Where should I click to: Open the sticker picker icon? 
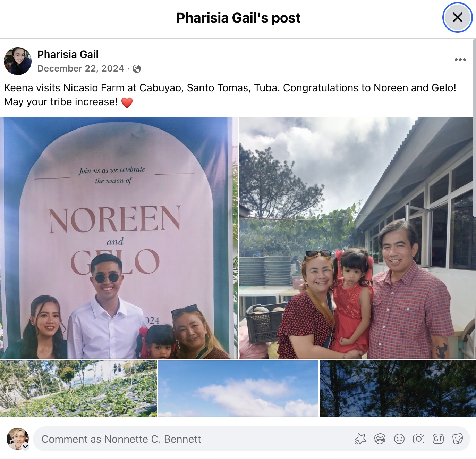458,439
